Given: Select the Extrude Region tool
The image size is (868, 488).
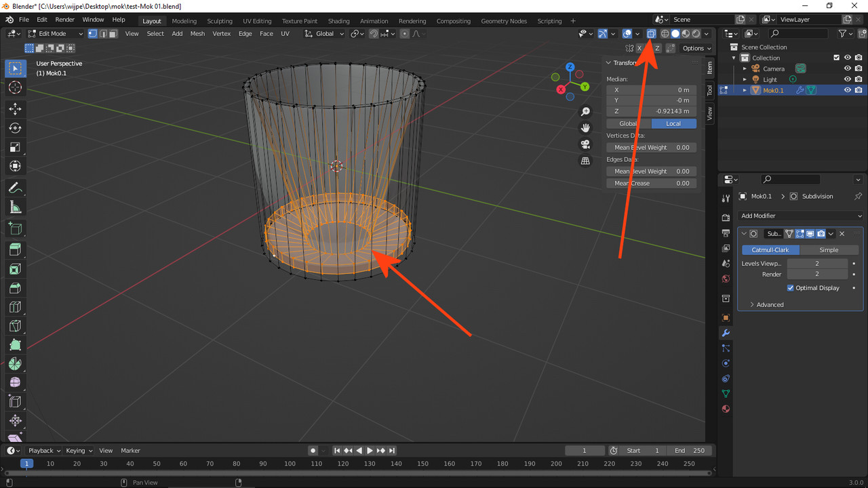Looking at the screenshot, I should click(x=16, y=250).
